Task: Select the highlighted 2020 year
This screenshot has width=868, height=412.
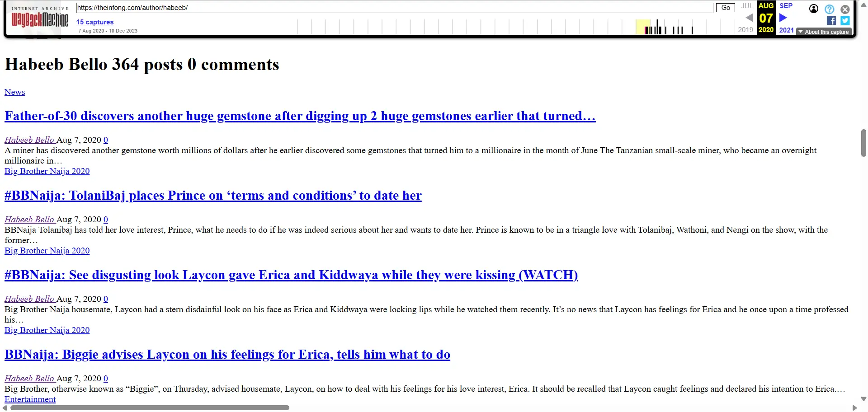Action: [766, 30]
